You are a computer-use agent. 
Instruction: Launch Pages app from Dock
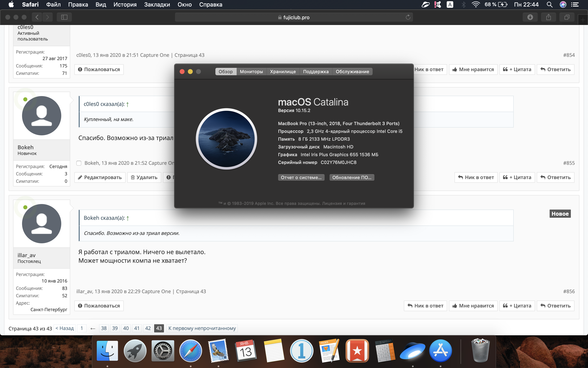pyautogui.click(x=329, y=351)
